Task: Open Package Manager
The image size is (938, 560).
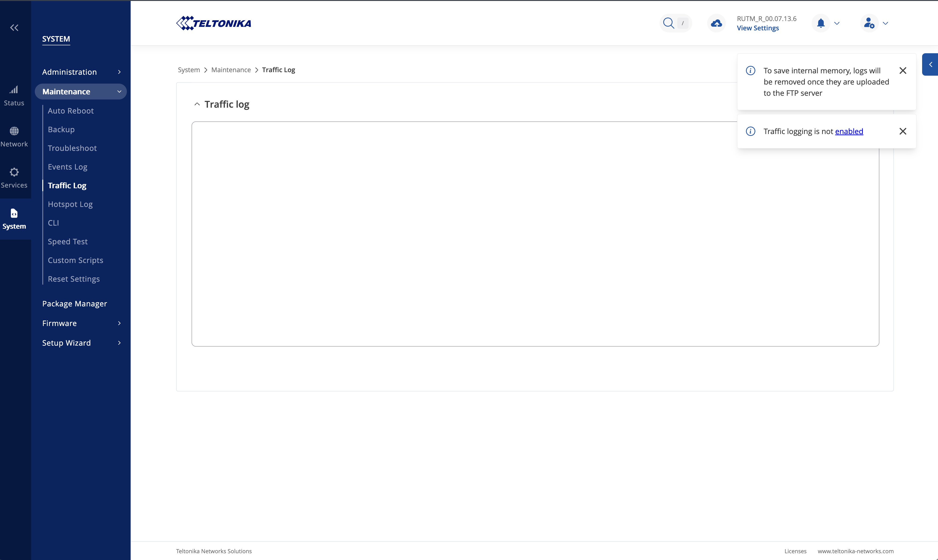Action: (74, 304)
